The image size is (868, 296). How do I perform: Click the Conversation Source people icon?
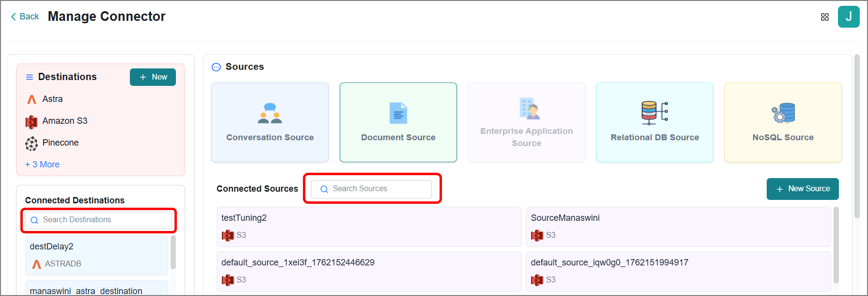point(270,113)
